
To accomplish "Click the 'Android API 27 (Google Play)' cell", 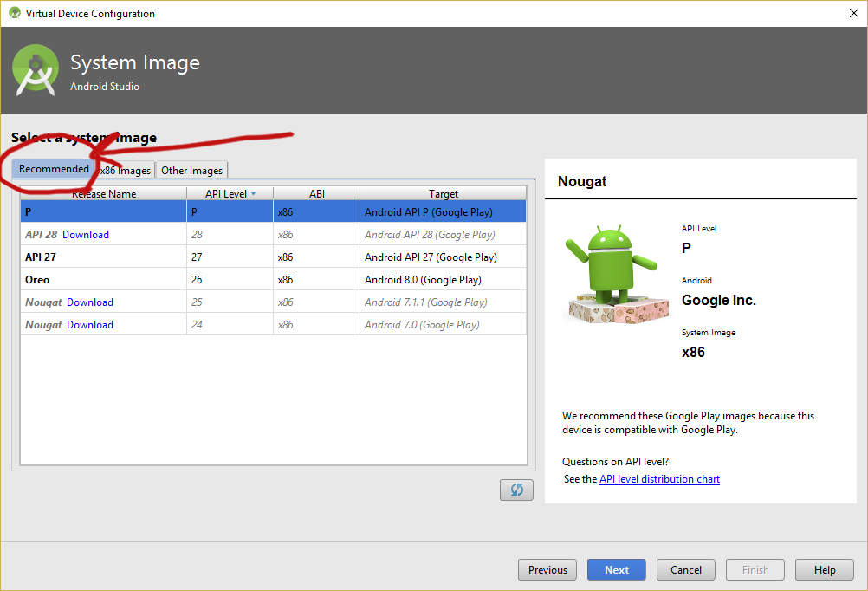I will tap(443, 257).
